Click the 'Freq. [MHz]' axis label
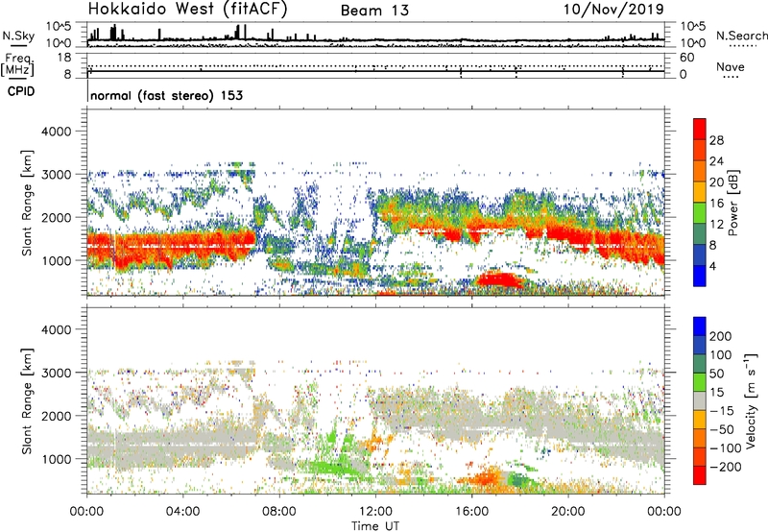The image size is (768, 532). tap(17, 65)
